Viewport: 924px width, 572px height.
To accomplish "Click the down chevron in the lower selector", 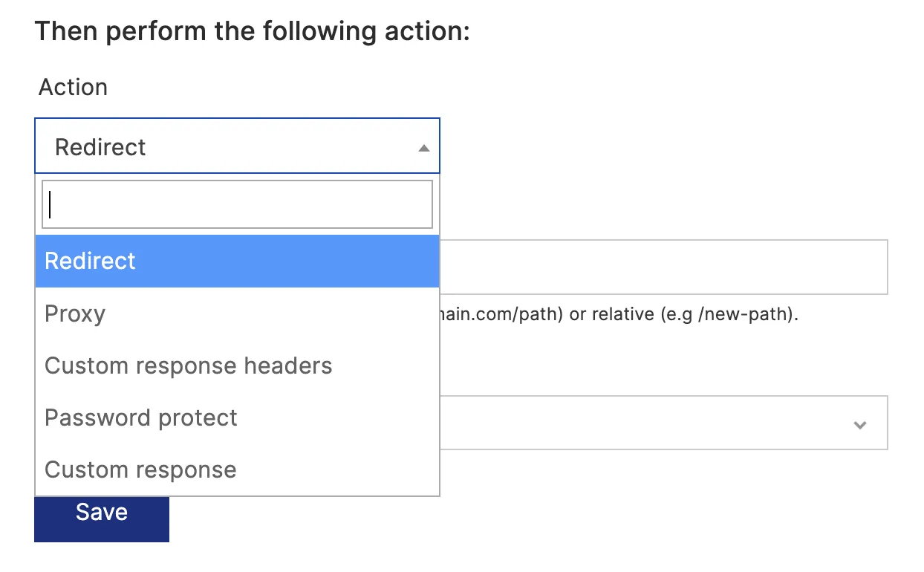I will click(x=860, y=424).
